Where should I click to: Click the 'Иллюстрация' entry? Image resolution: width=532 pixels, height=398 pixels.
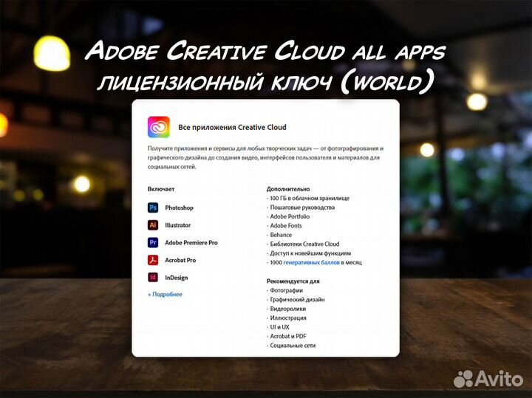pos(287,318)
